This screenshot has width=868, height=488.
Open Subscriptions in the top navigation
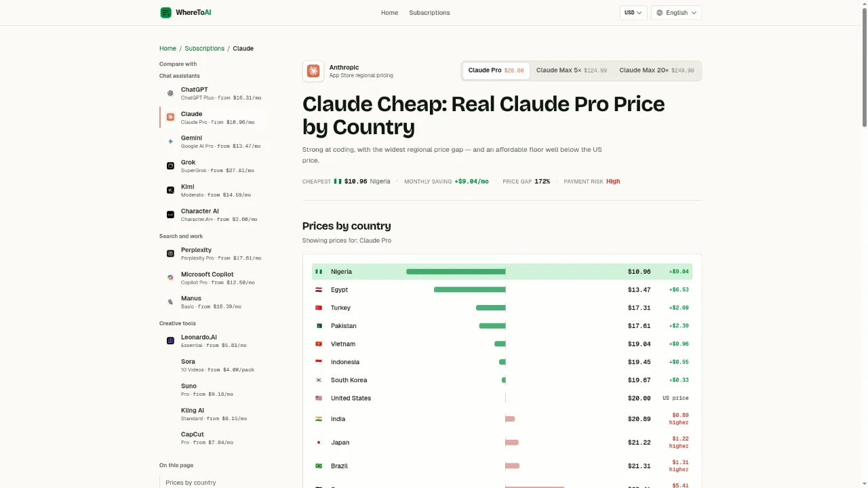[x=429, y=13]
